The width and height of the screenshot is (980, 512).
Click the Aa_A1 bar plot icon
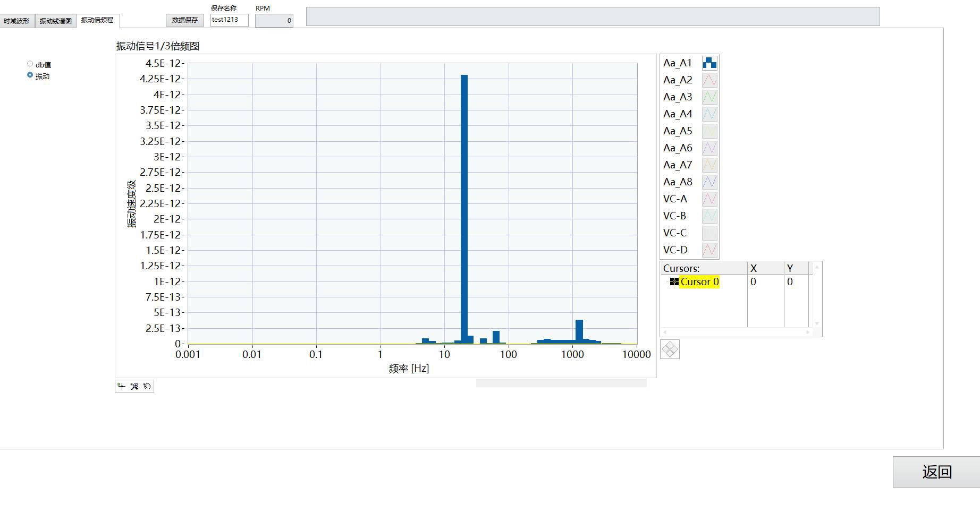tap(709, 63)
